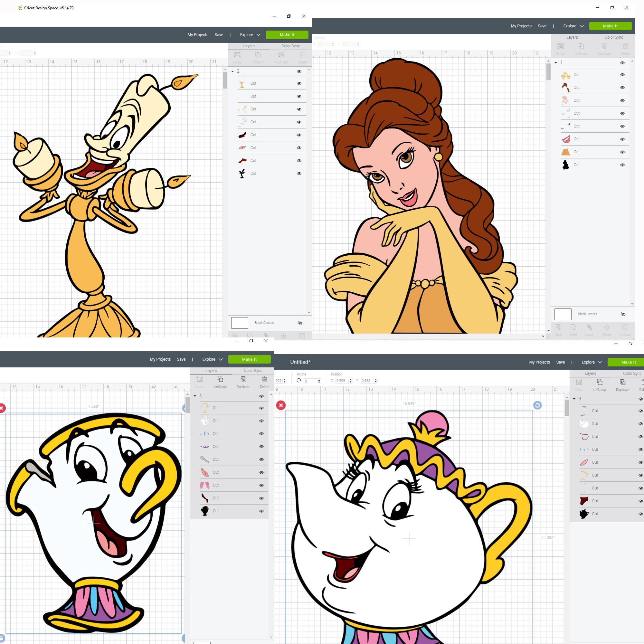
Task: Belle window: click the Slice tool
Action: 559,327
